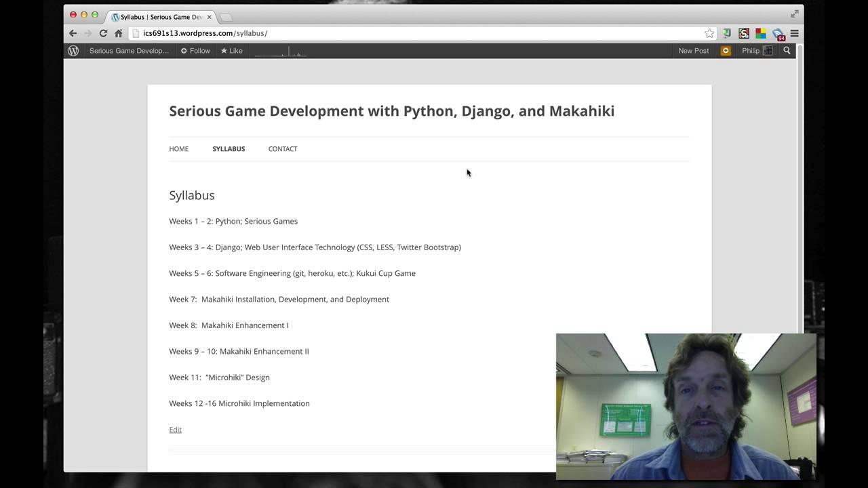Go to the HOME page
The image size is (868, 488).
[x=179, y=149]
